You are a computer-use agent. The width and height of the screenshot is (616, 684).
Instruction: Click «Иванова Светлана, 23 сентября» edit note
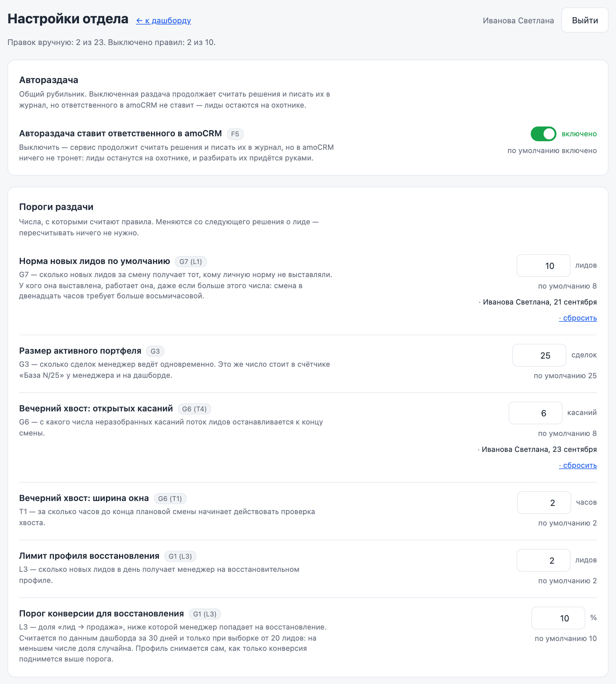(x=539, y=449)
